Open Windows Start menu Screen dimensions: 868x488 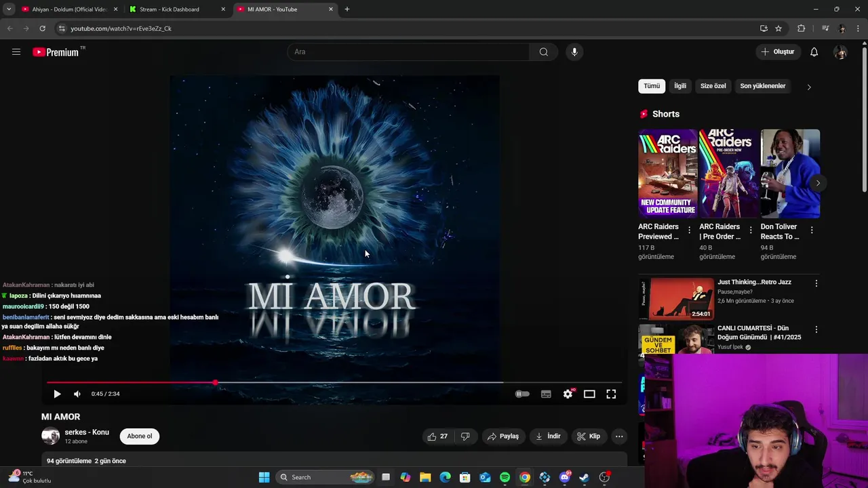(264, 477)
